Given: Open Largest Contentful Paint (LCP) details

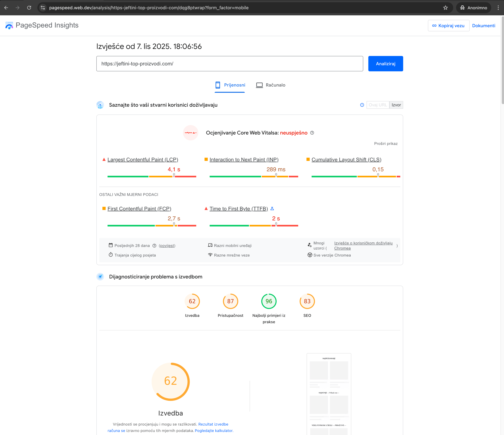Looking at the screenshot, I should (x=143, y=160).
